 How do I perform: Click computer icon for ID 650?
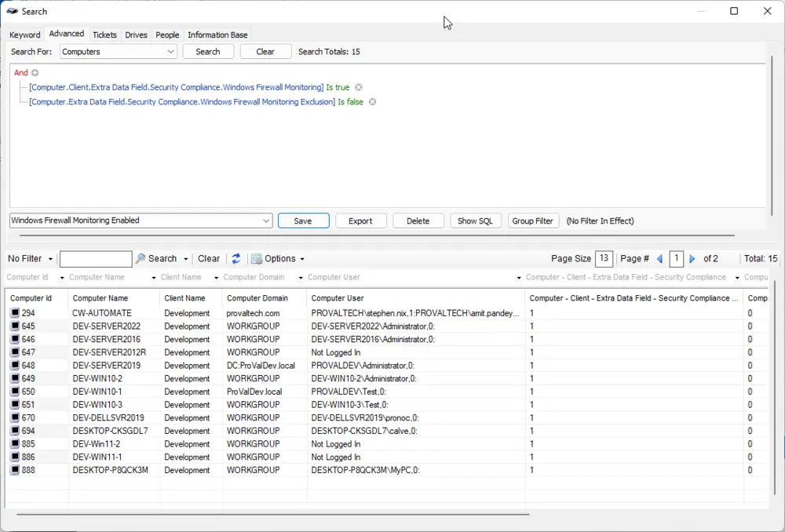pyautogui.click(x=15, y=392)
